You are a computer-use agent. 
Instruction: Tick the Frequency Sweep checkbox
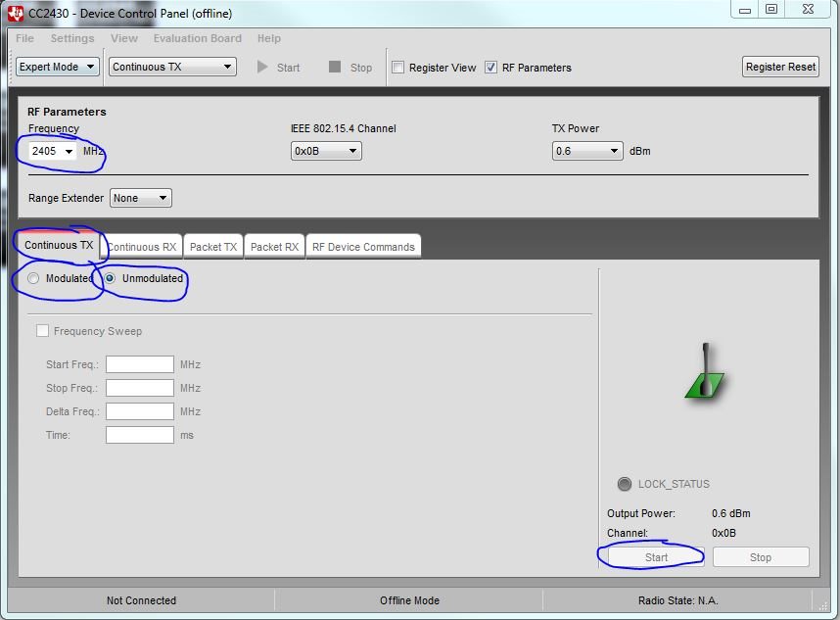42,331
